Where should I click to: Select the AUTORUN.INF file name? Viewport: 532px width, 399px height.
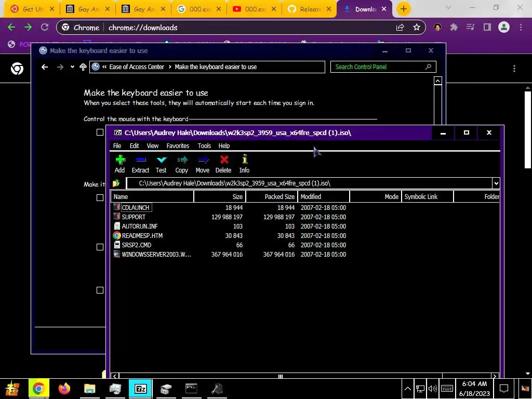[x=139, y=227]
